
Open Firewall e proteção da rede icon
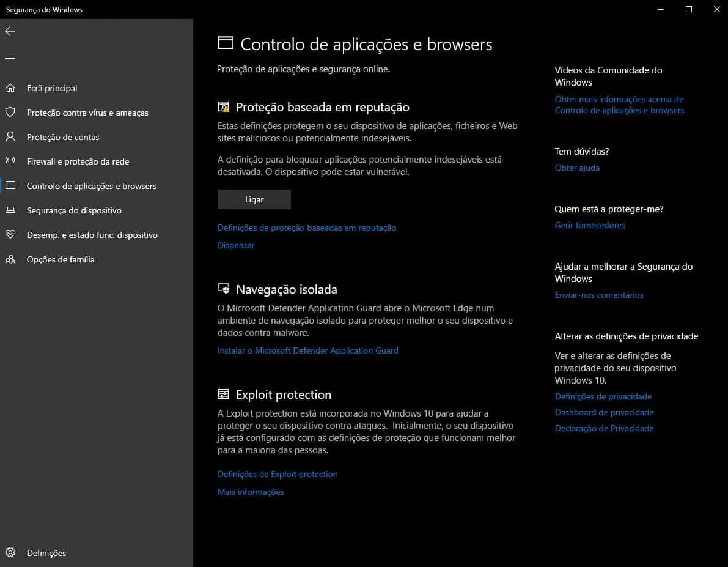(10, 161)
